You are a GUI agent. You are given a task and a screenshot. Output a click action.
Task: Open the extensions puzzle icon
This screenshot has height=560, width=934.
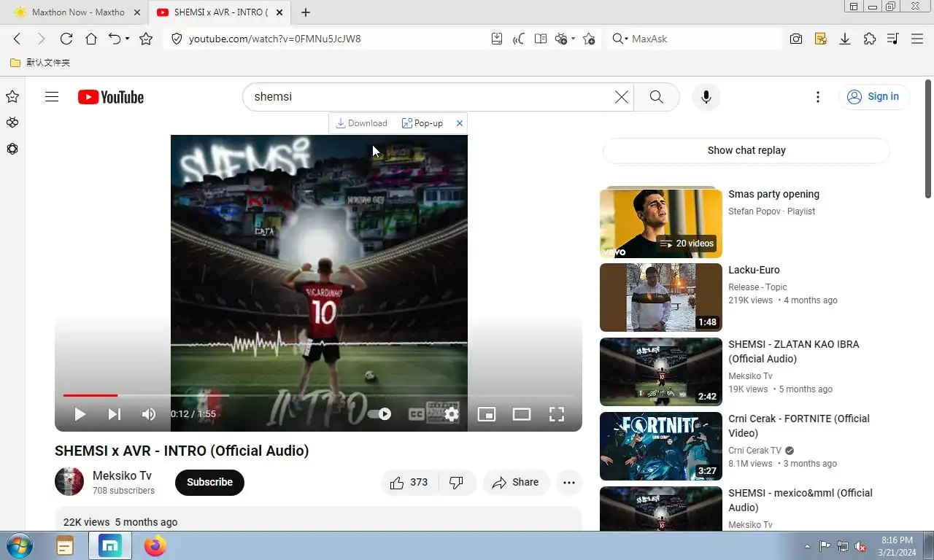tap(869, 39)
